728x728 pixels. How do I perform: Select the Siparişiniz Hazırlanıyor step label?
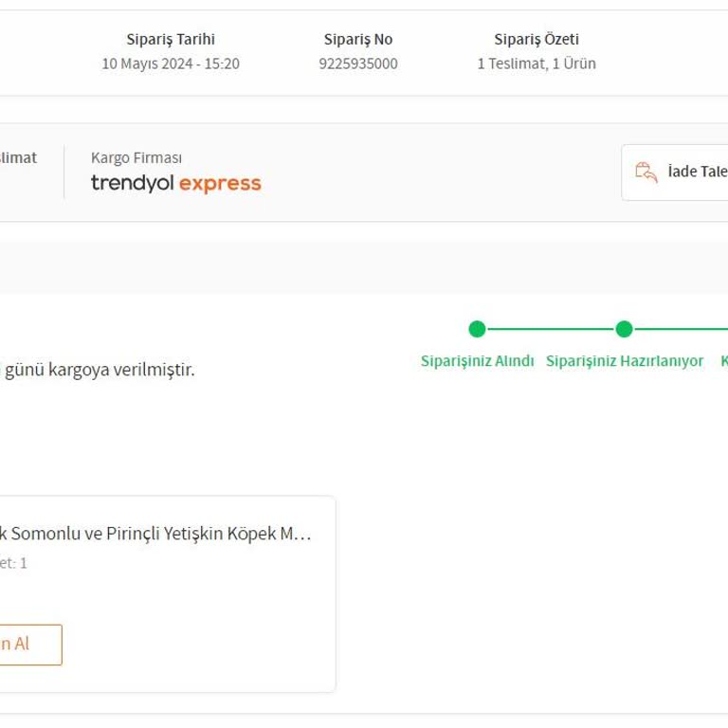(625, 361)
